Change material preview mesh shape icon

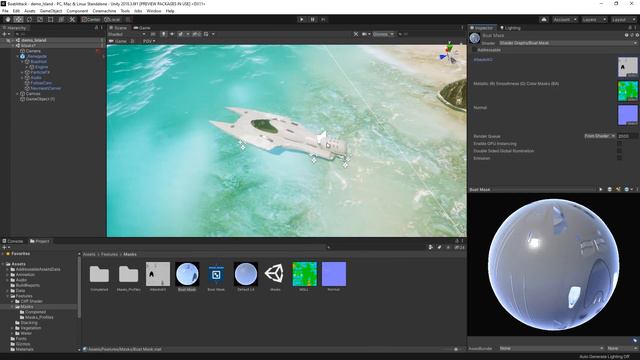609,189
